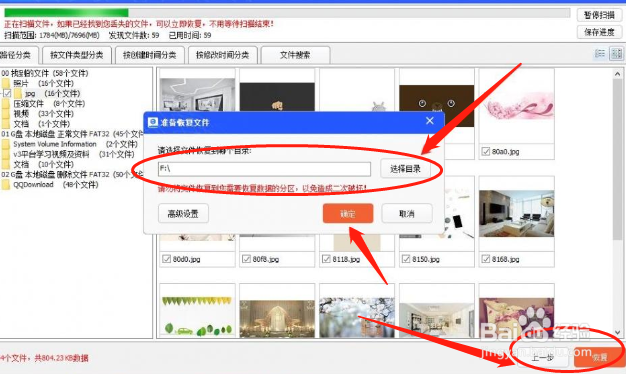Click 上一步 button at bottom
The width and height of the screenshot is (626, 374).
point(543,357)
